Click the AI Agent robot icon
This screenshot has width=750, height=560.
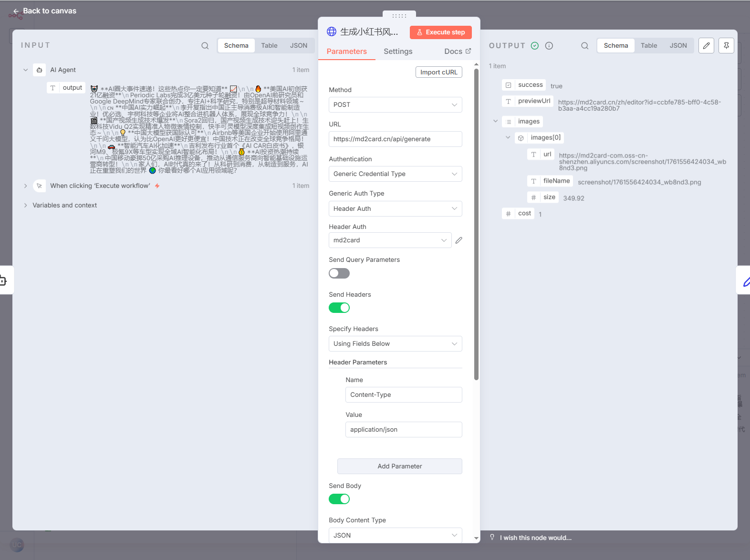(x=40, y=70)
